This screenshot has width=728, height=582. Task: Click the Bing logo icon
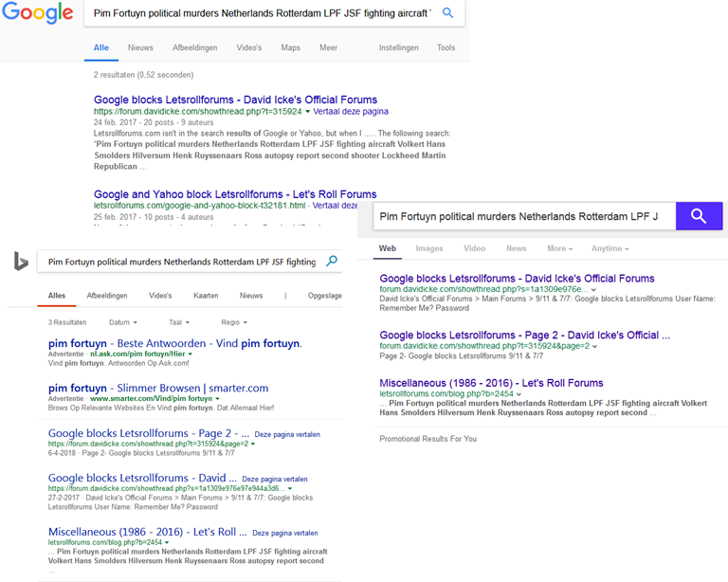21,261
